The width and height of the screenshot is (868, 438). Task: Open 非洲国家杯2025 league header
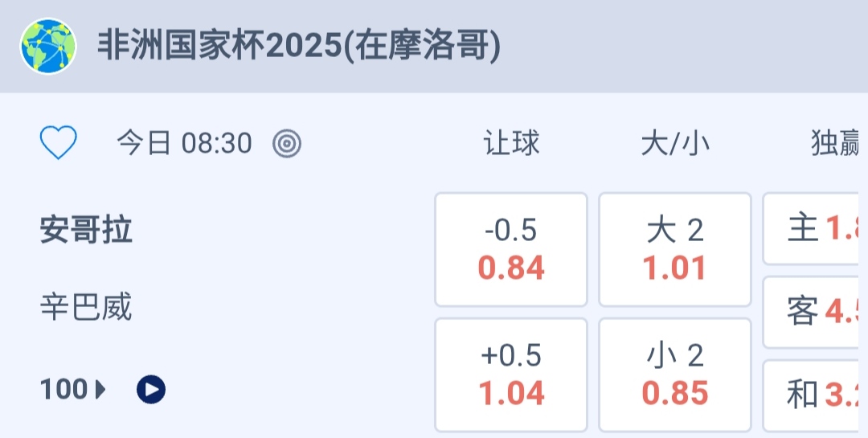coord(299,47)
